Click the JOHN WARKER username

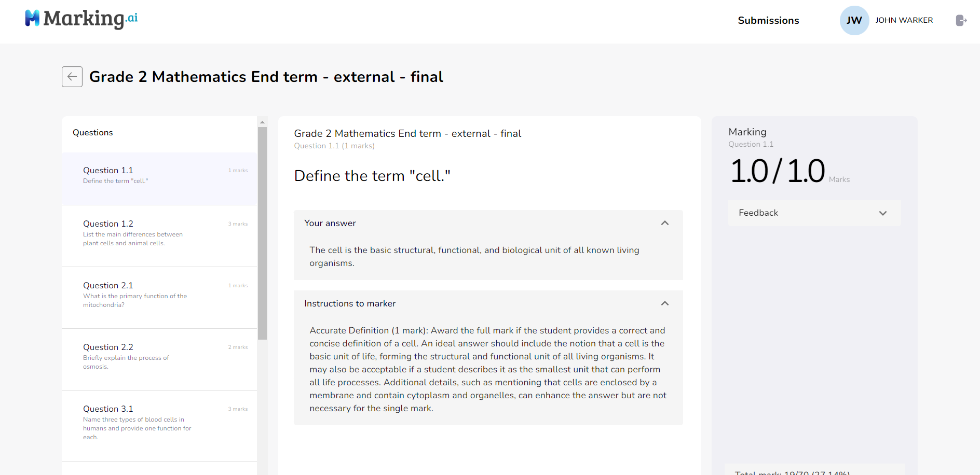[904, 20]
